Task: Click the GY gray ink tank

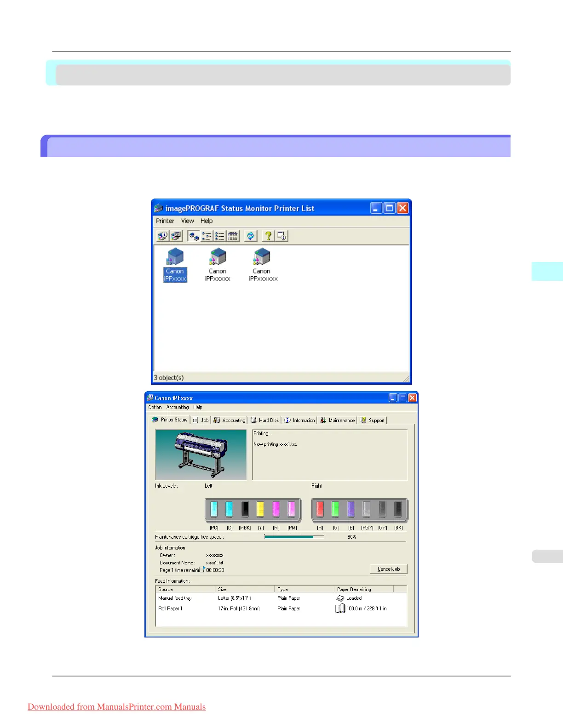Action: click(382, 509)
